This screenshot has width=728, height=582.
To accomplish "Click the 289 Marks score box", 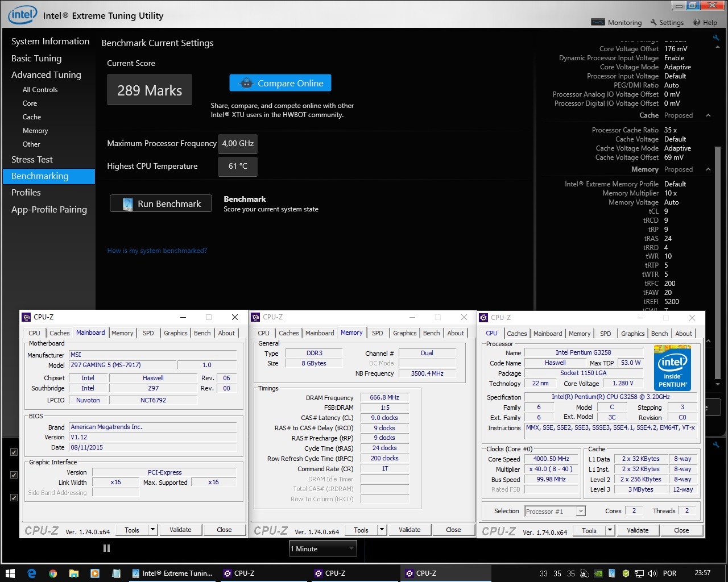I will click(x=150, y=90).
